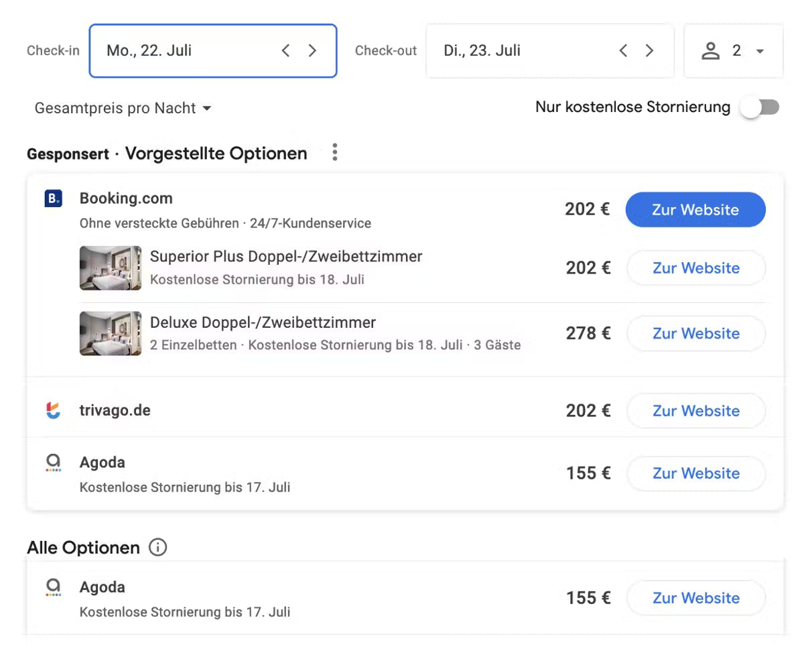
Task: Open the Deluxe room thumbnail image
Action: (x=111, y=333)
